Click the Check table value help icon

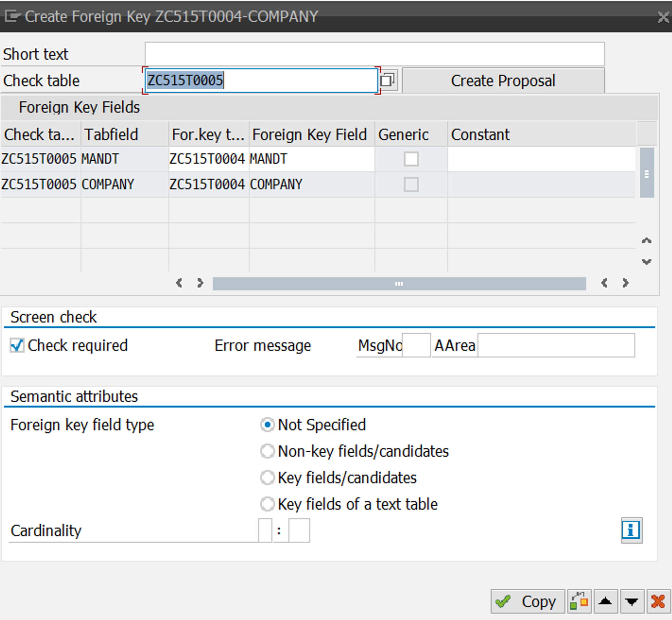click(x=387, y=80)
